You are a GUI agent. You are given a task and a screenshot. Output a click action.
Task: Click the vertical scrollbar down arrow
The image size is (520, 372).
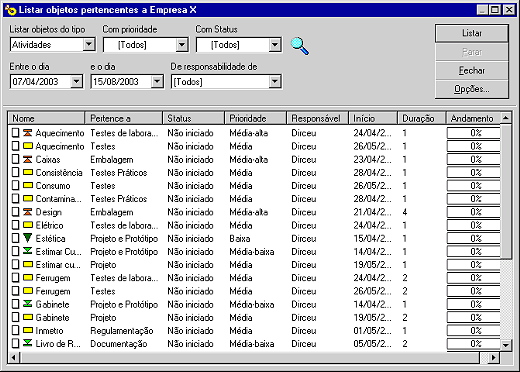point(506,345)
